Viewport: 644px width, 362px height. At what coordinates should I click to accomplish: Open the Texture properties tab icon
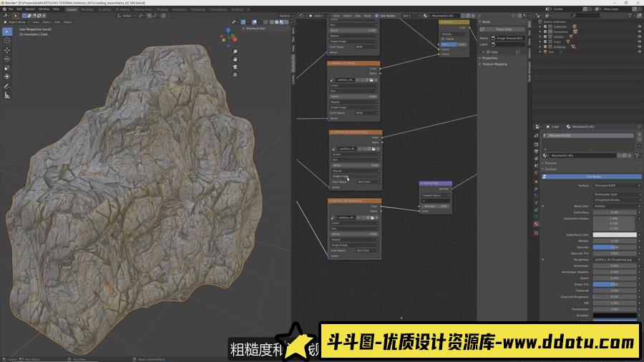pos(536,233)
